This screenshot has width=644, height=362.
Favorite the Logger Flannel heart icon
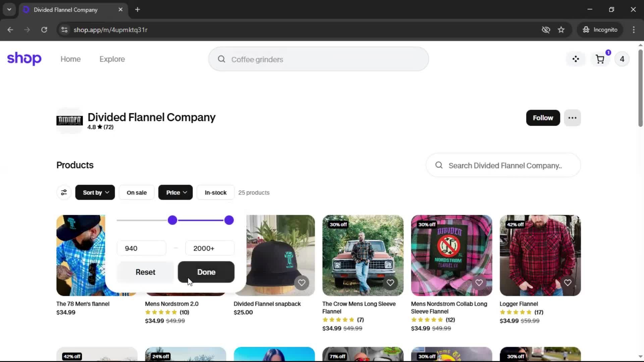click(x=567, y=283)
